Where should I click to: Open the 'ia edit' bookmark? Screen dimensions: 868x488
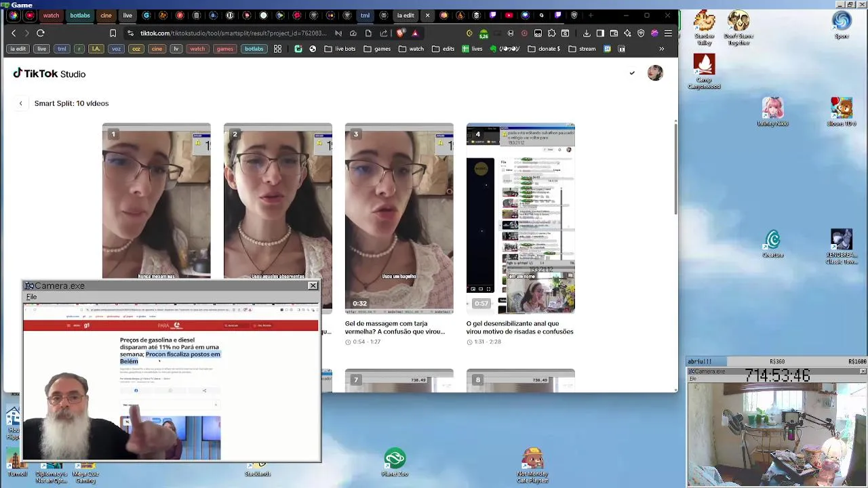[x=18, y=49]
